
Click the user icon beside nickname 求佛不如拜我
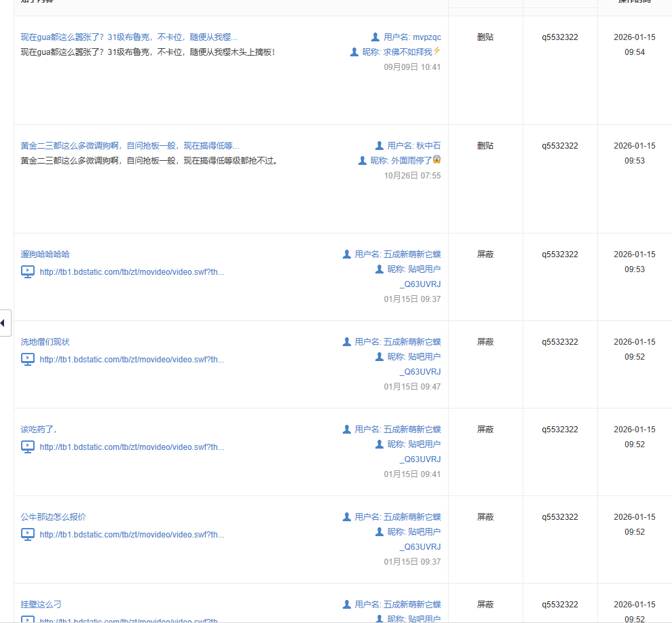(354, 52)
